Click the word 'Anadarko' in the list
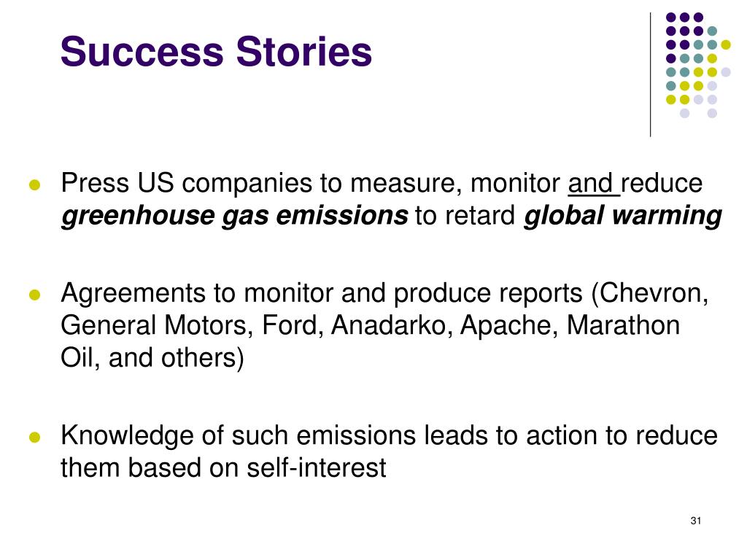 coord(388,326)
